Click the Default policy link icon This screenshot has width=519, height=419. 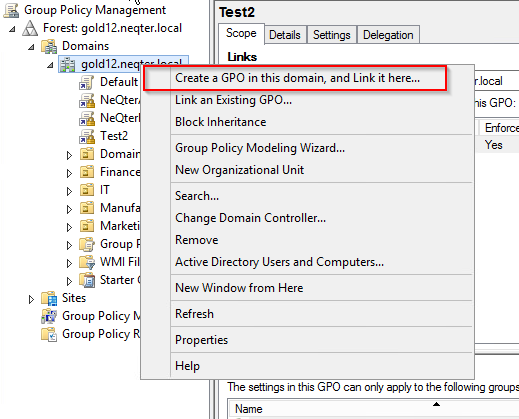click(x=87, y=82)
